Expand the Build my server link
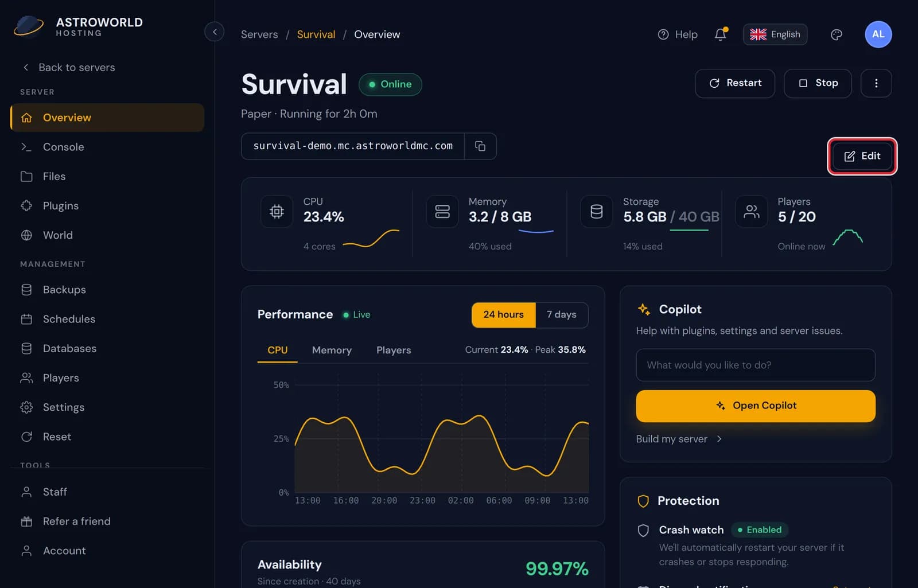Viewport: 918px width, 588px height. click(679, 439)
